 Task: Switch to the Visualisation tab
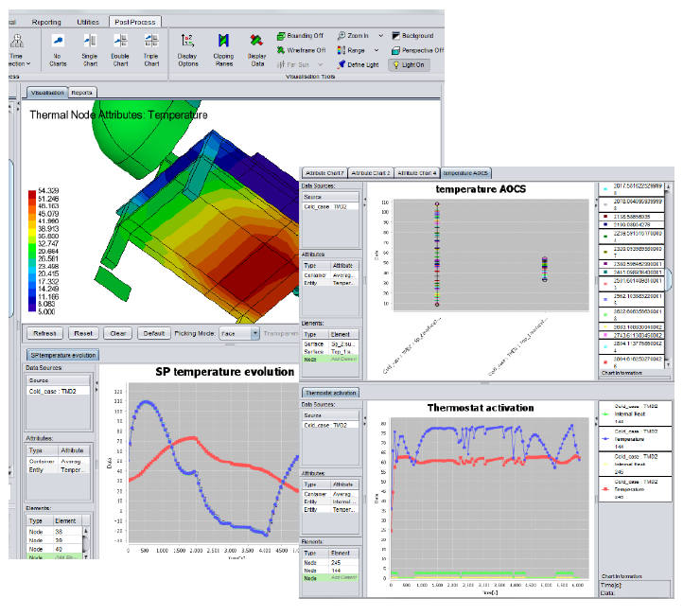point(47,93)
